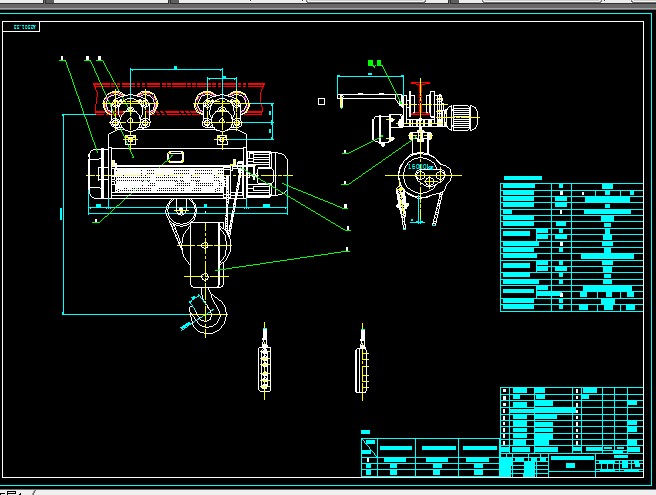The width and height of the screenshot is (656, 495).
Task: Select the tall cyan overall height dimension line
Action: coord(63,214)
